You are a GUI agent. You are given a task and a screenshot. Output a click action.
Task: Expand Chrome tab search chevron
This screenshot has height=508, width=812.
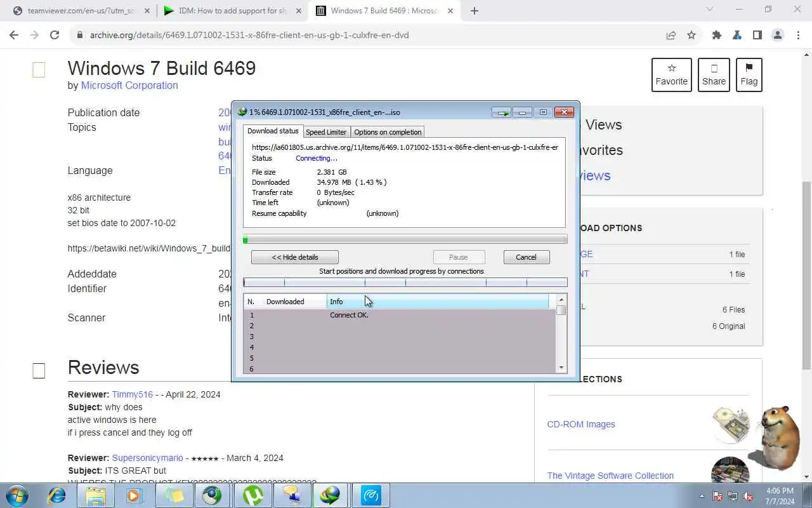710,10
